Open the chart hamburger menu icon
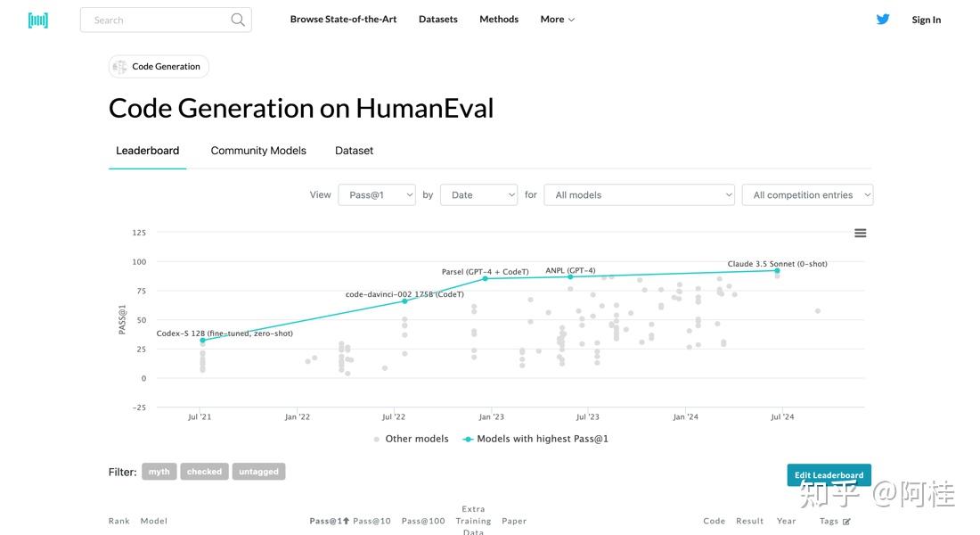Screen dimensions: 980x535 tap(860, 233)
